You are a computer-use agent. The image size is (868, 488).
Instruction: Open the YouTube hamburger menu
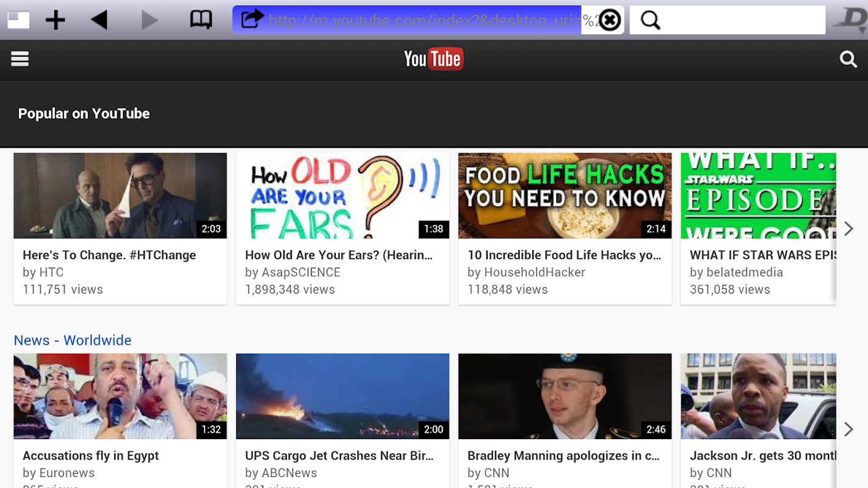(20, 59)
